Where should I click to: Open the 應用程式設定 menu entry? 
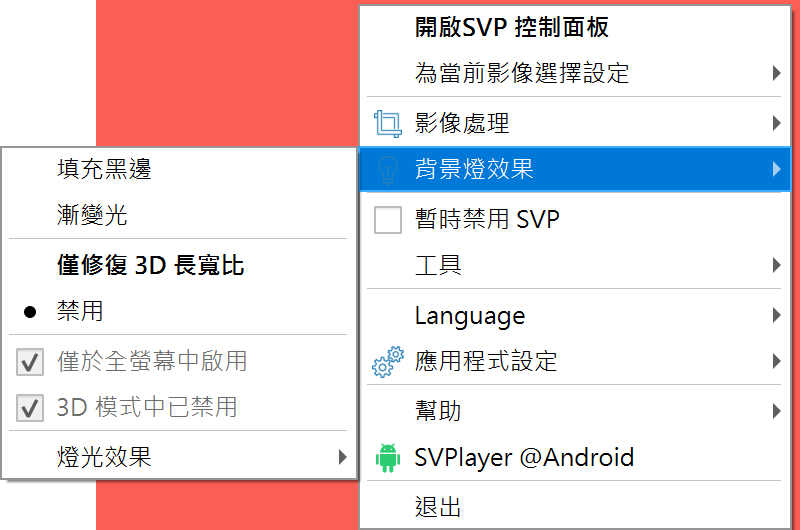pos(575,361)
